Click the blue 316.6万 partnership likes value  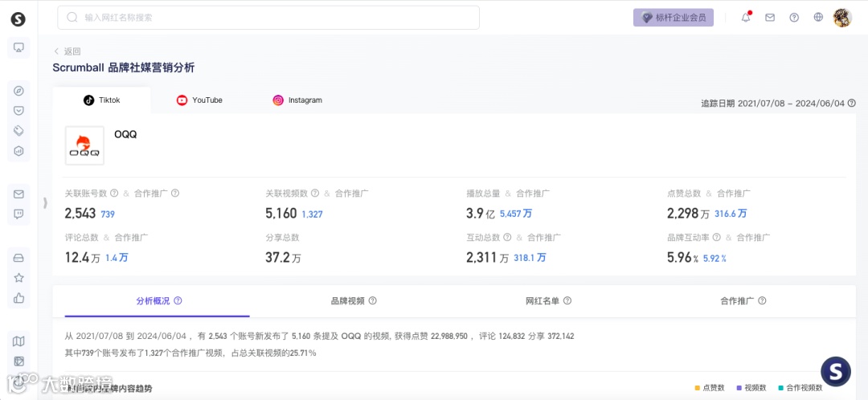click(731, 214)
